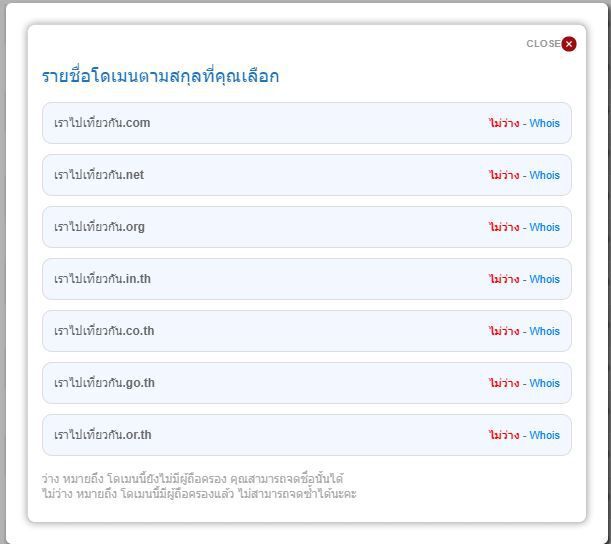Click ไม่ว่าง status on the .org row
The image size is (611, 544).
point(504,227)
